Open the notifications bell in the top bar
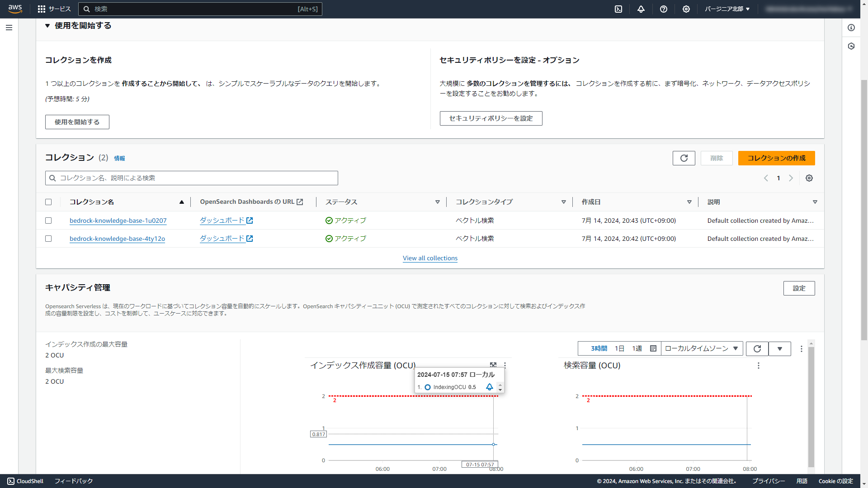This screenshot has width=868, height=488. pyautogui.click(x=641, y=9)
